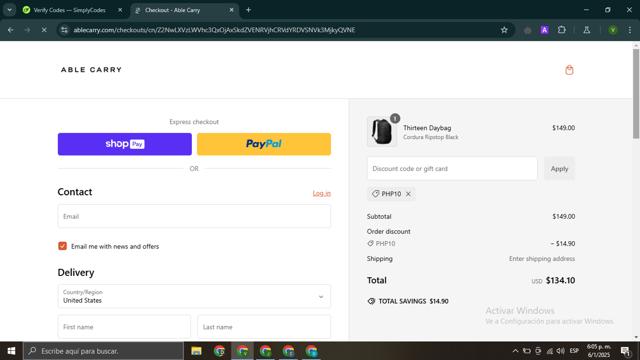The image size is (640, 360).
Task: Focus the Last name field
Action: [264, 327]
